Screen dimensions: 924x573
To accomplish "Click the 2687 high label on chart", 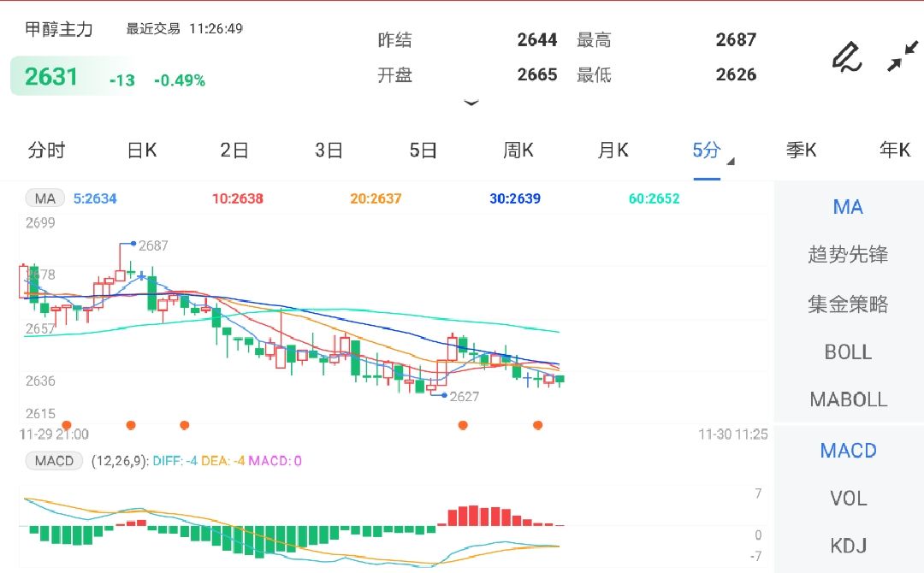I will coord(153,245).
